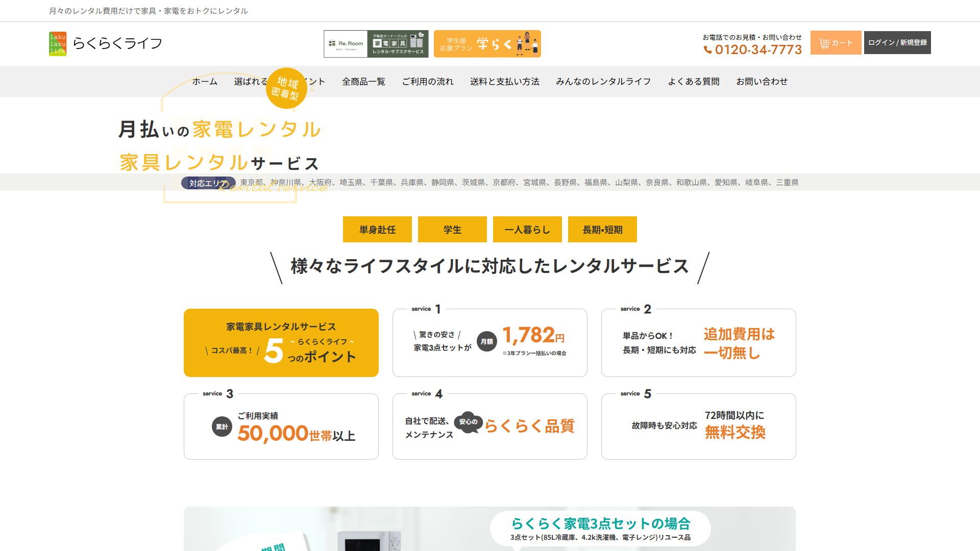Open the お問い合わせ menu item
The width and height of the screenshot is (980, 551).
pos(762,81)
